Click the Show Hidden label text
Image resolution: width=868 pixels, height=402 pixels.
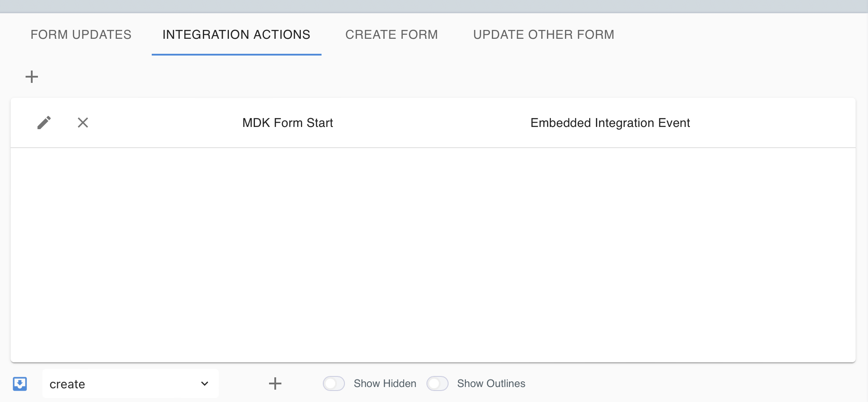coord(385,383)
